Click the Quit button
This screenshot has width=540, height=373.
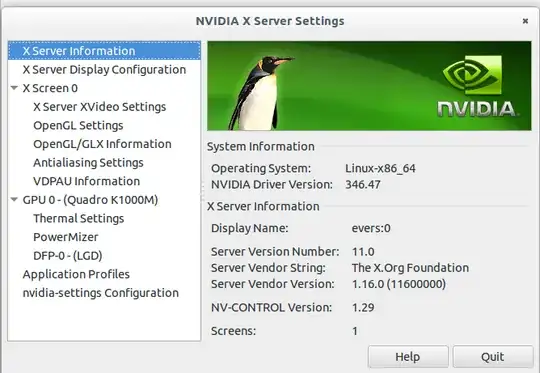click(493, 357)
